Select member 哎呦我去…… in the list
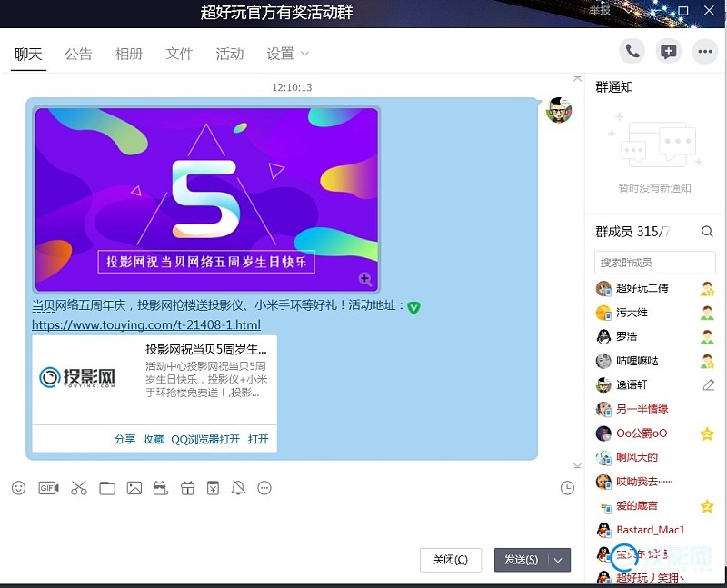This screenshot has height=588, width=727. click(x=644, y=482)
